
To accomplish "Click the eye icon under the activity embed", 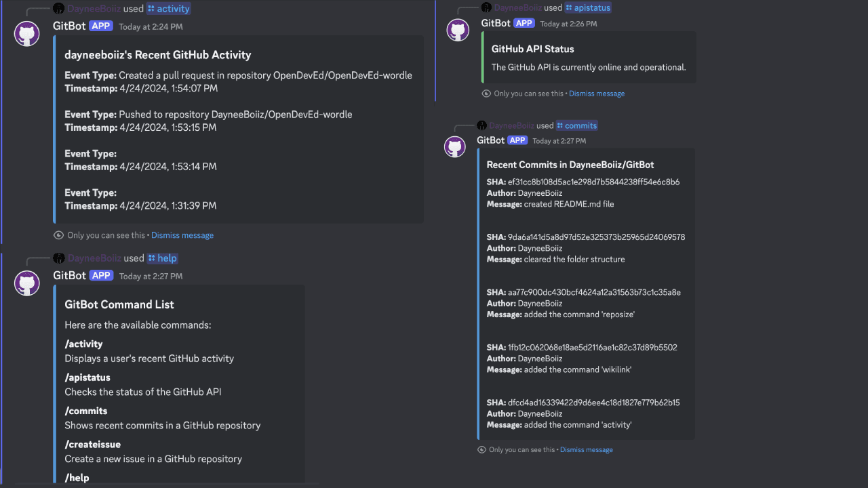I will (58, 235).
